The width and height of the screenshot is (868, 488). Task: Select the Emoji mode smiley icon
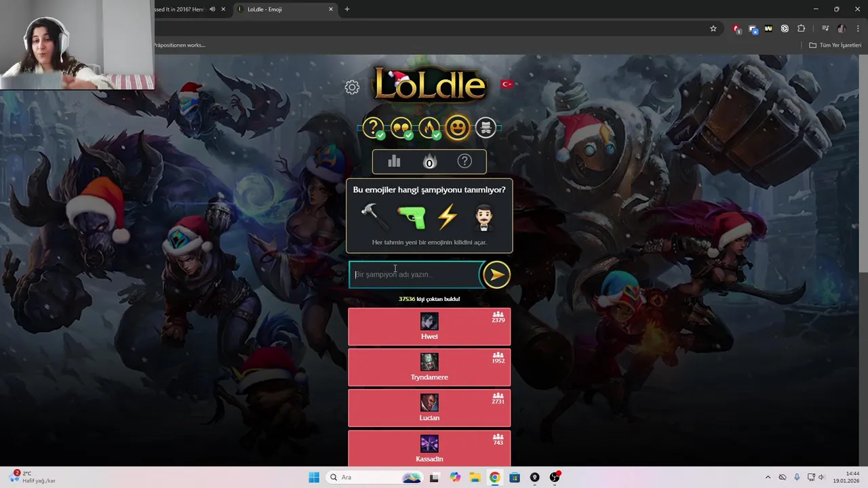coord(458,127)
